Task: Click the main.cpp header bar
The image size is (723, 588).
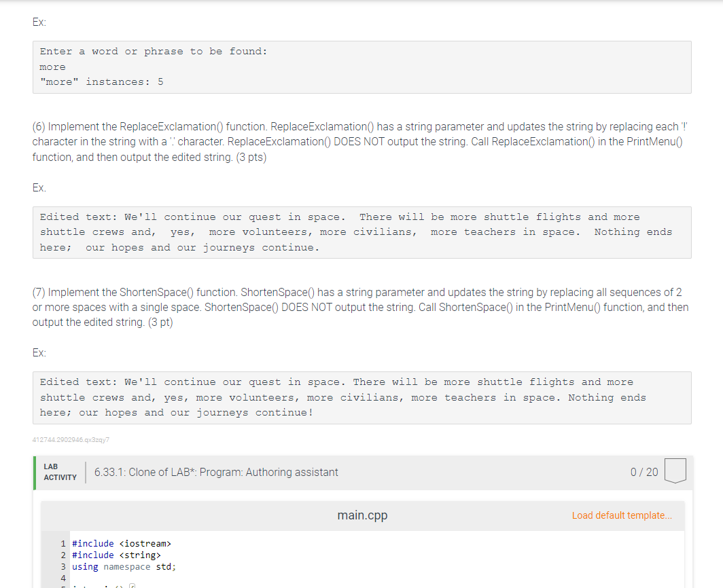Action: (362, 515)
